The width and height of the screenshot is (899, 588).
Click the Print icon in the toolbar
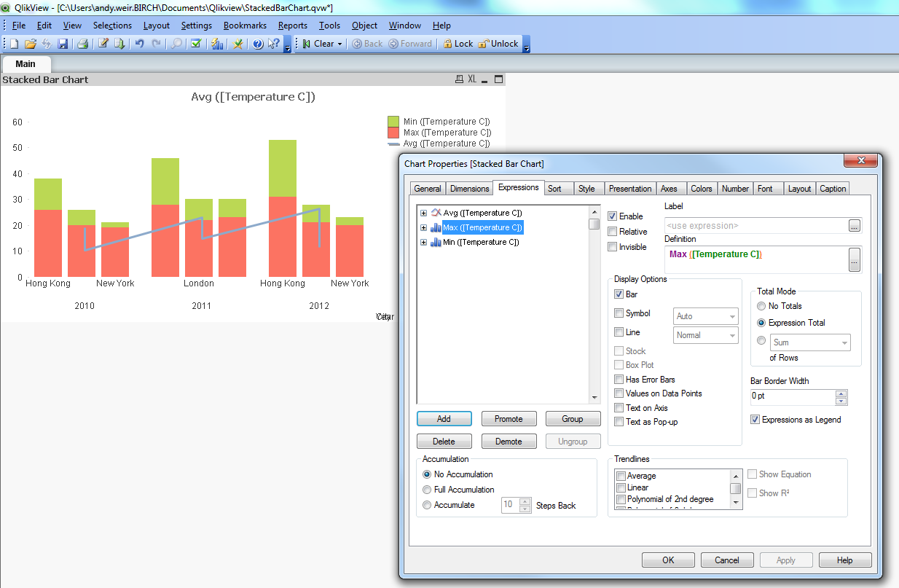82,44
